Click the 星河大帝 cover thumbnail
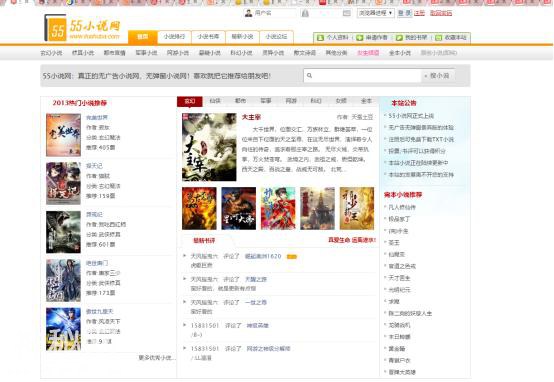This screenshot has height=382, width=554. [238, 208]
